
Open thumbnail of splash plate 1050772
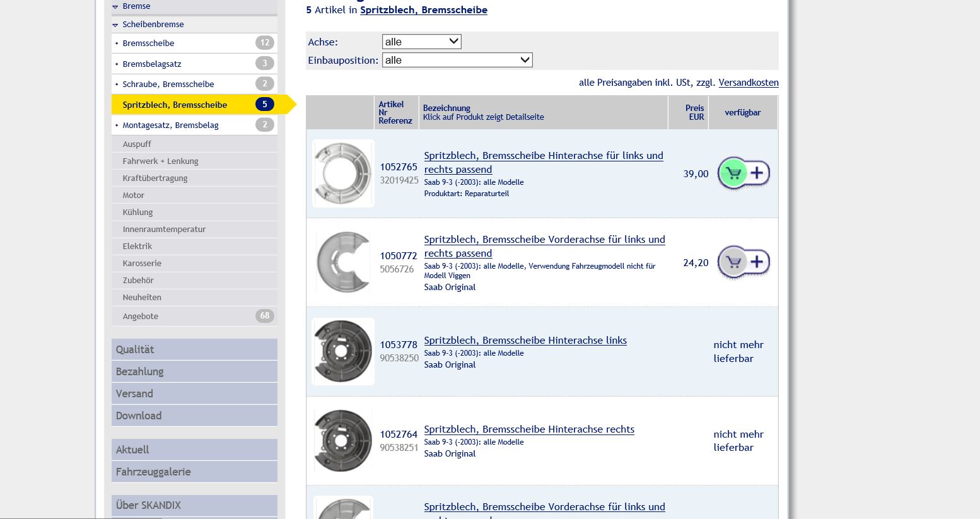343,262
